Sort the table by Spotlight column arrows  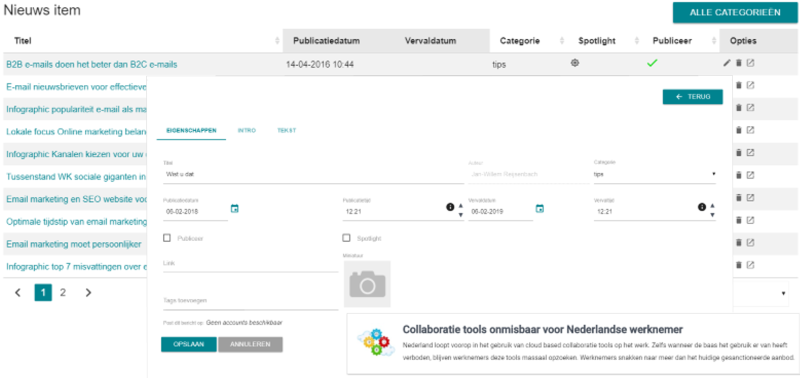click(x=636, y=41)
